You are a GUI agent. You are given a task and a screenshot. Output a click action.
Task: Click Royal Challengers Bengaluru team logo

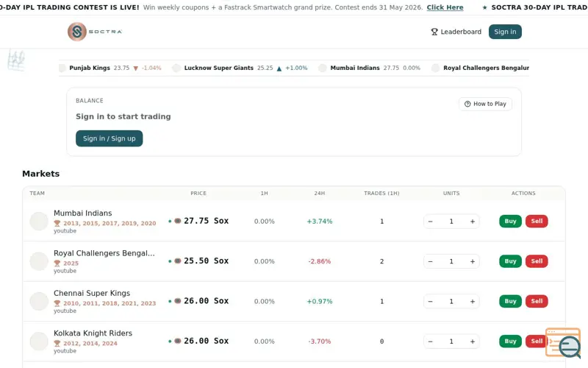(39, 261)
